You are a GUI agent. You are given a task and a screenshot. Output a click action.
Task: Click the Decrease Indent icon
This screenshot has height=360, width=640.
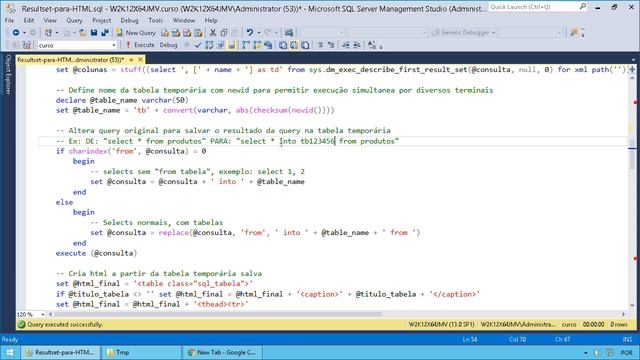(346, 45)
